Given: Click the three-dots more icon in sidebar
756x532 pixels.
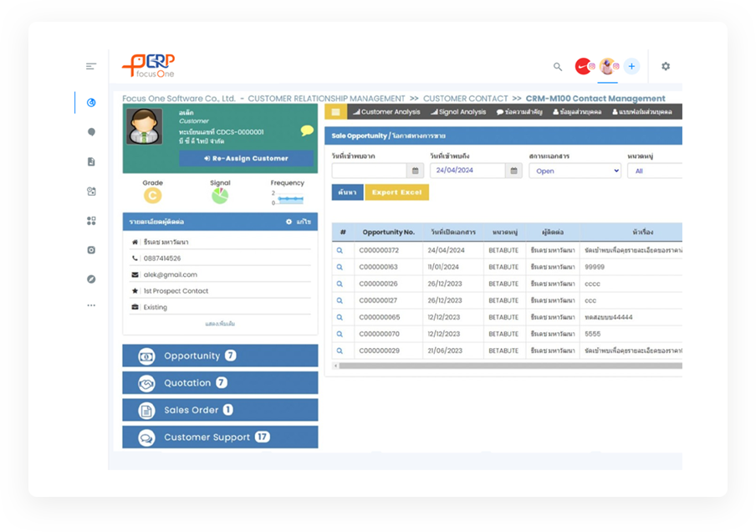Looking at the screenshot, I should 91,305.
